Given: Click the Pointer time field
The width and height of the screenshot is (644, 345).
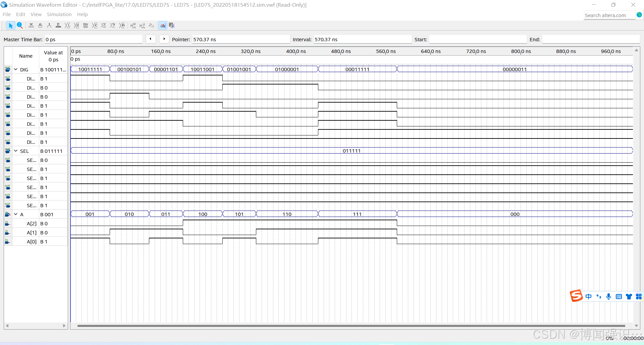Looking at the screenshot, I should coord(241,40).
